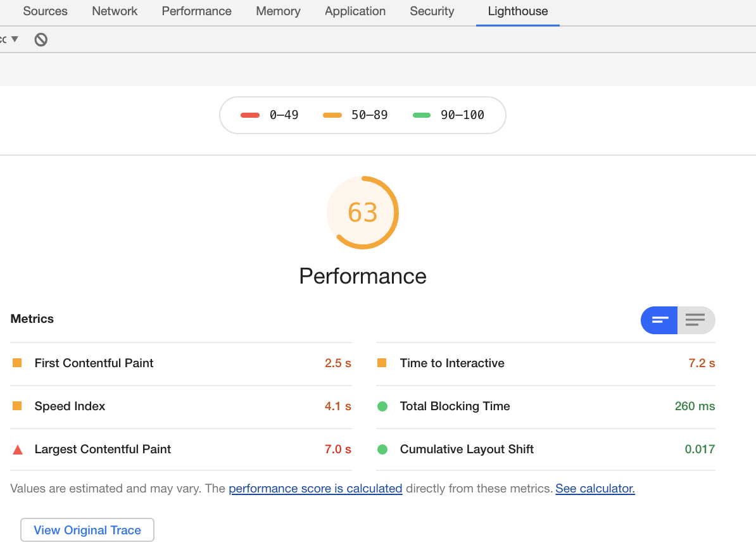
Task: Click the red triangle beside Largest Contentful Paint
Action: pyautogui.click(x=18, y=449)
